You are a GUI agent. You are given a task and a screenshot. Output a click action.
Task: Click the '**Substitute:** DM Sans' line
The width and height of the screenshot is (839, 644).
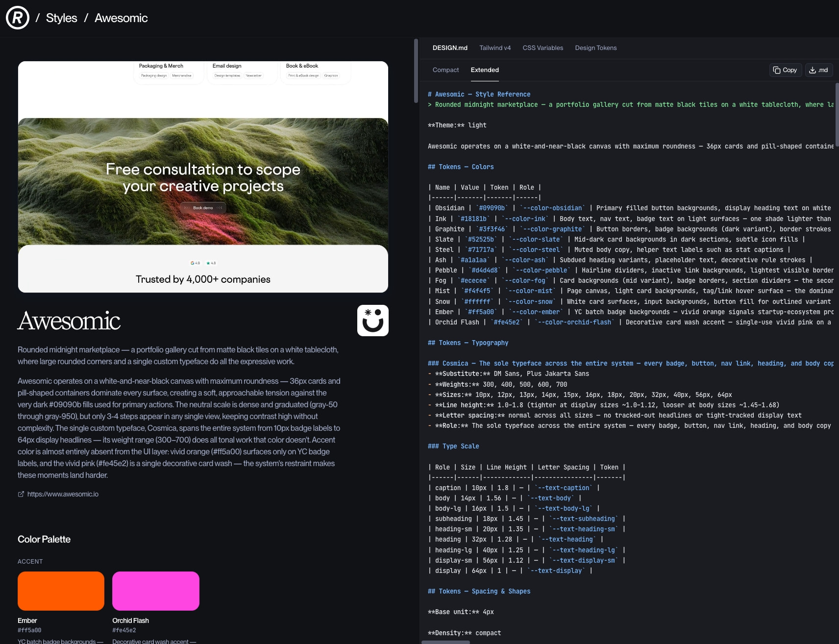(509, 374)
